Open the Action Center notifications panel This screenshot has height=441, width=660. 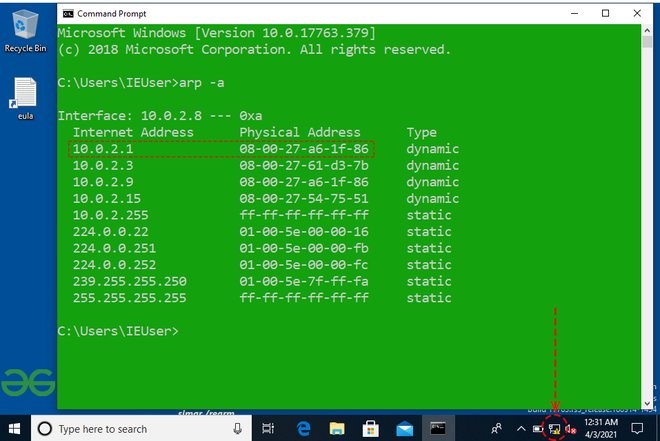pos(637,429)
